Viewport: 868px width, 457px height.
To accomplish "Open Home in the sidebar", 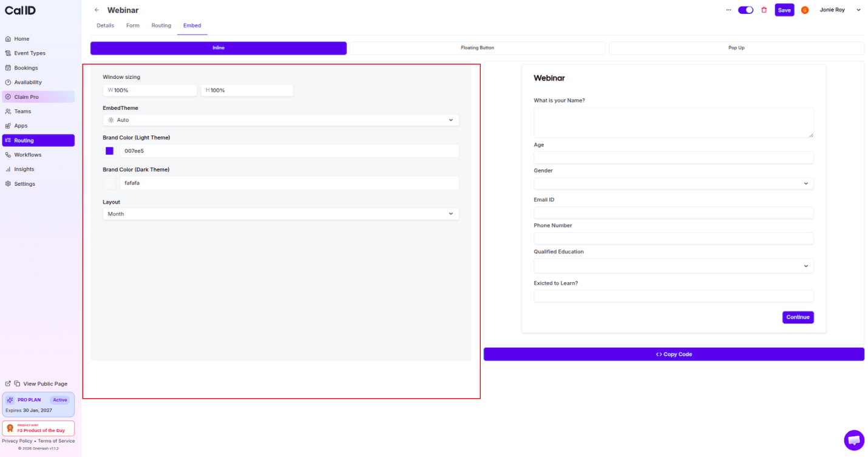I will (x=38, y=39).
